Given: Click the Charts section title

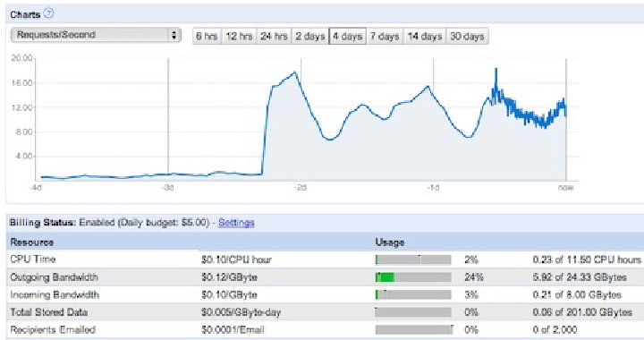Looking at the screenshot, I should tap(25, 14).
